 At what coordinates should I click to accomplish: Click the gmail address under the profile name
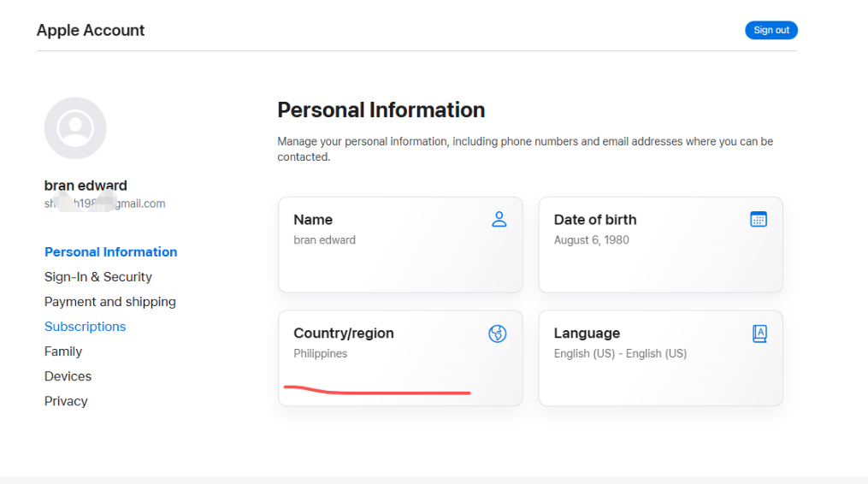(104, 204)
